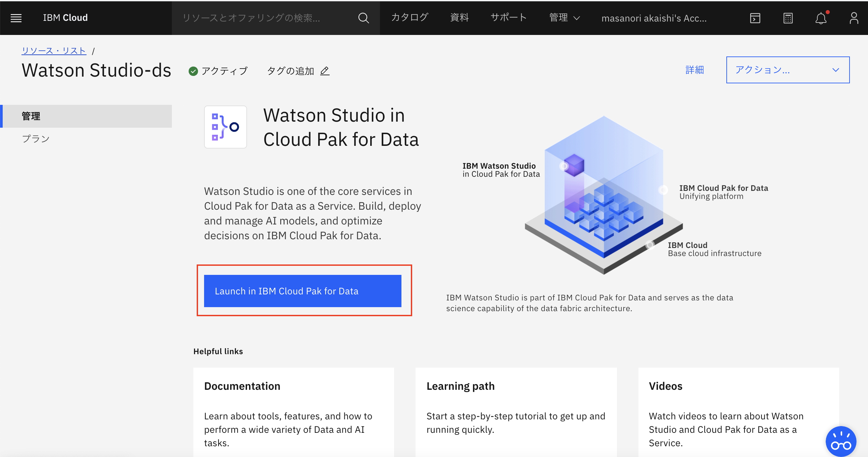
Task: Select the プラン sidebar tab
Action: [35, 139]
